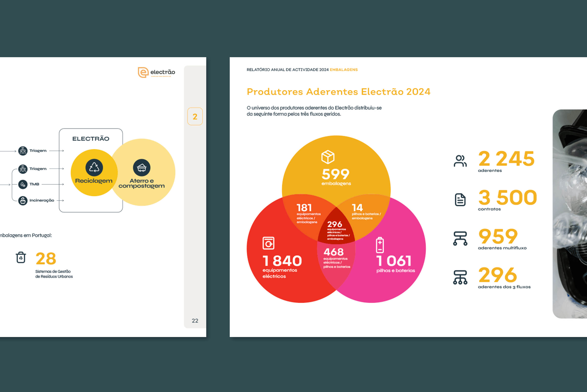Click the waste bin icon beside 28
Screen dimensions: 587x392
tap(21, 257)
